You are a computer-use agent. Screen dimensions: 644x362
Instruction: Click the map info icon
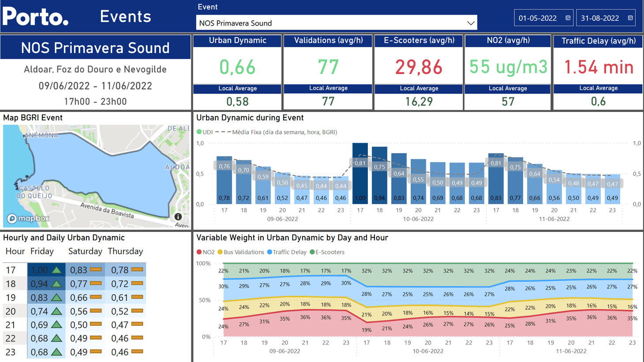tap(178, 217)
